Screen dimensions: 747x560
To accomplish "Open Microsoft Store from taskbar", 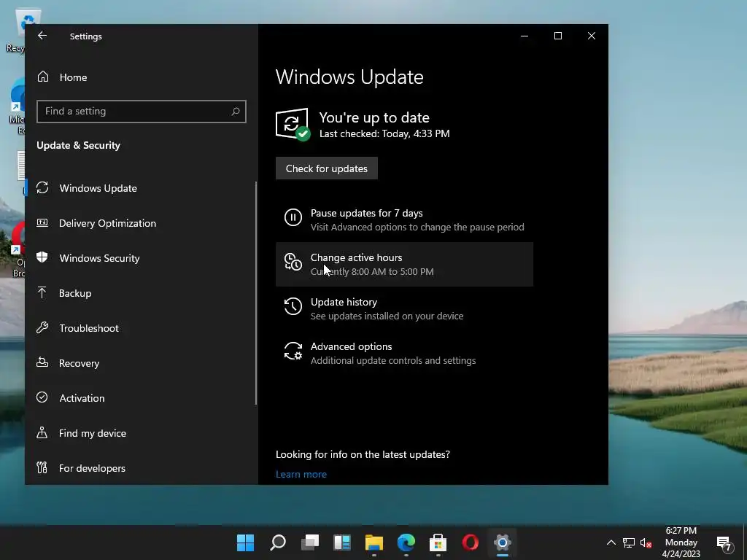I will (x=438, y=542).
